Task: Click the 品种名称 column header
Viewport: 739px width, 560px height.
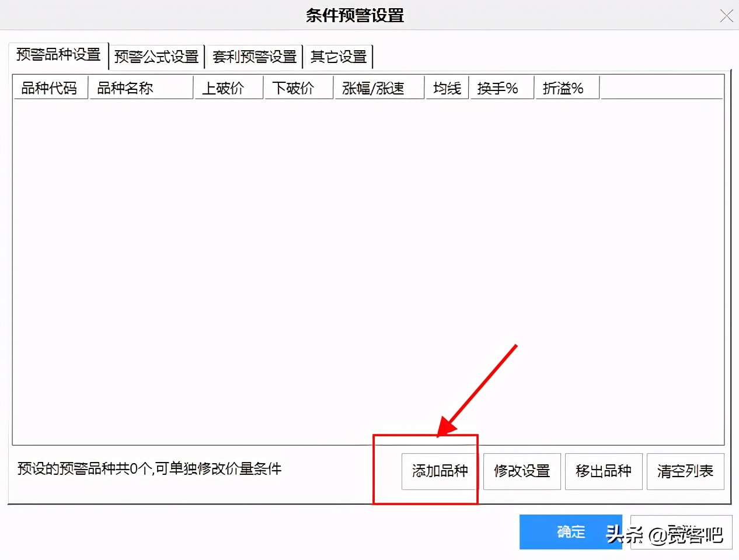Action: click(125, 87)
